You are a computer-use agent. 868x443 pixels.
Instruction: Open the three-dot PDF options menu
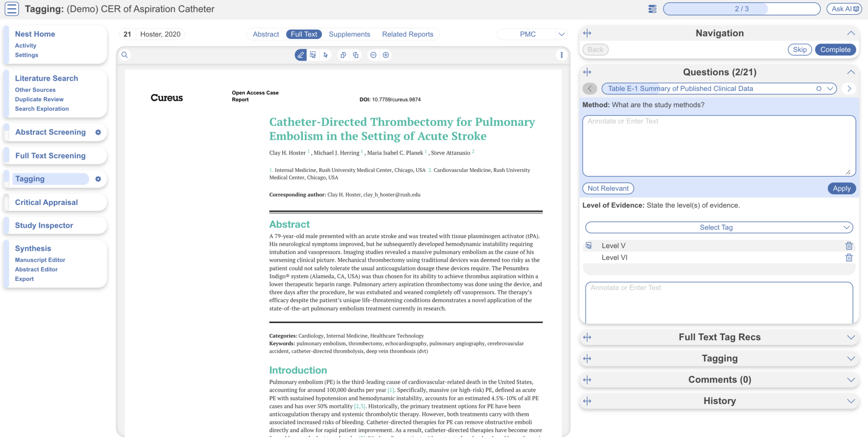[x=562, y=55]
